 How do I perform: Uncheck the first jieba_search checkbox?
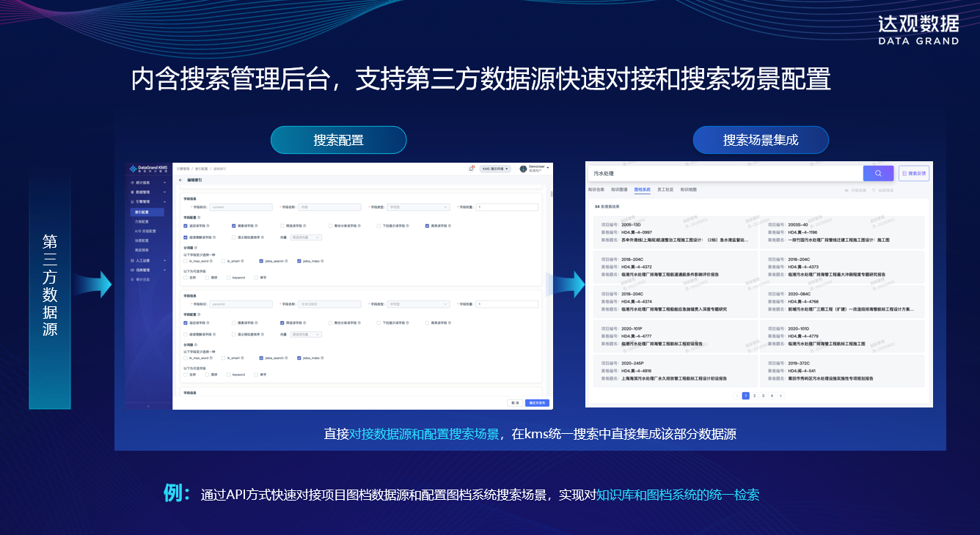261,261
